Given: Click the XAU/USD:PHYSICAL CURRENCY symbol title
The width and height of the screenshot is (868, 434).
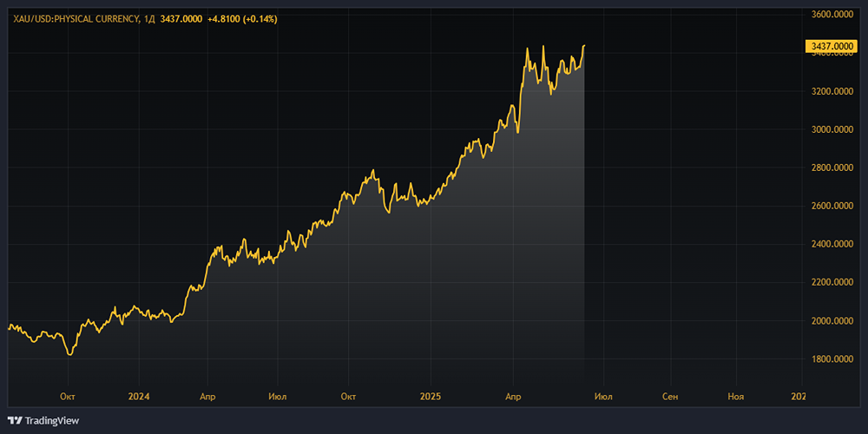Looking at the screenshot, I should (x=75, y=18).
